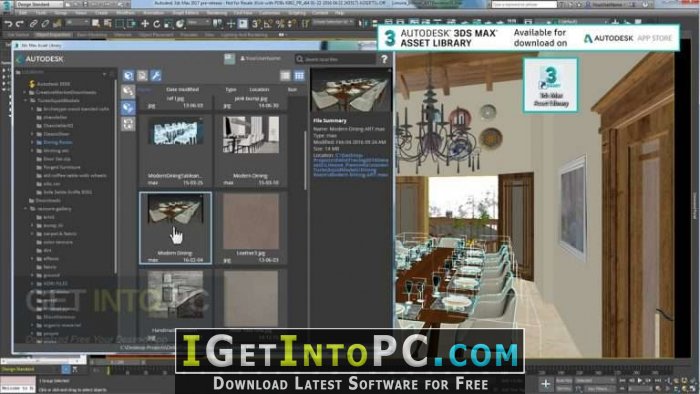Select the Bind to Space Warp tool

pos(57,24)
